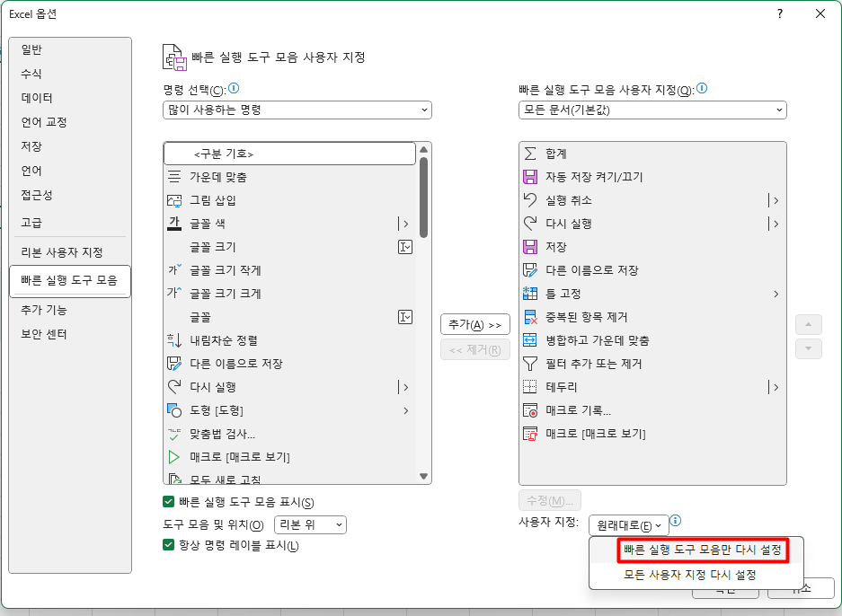Click the 글꼴 크기 크게 icon
Screen dimensions: 842x616
(x=174, y=294)
